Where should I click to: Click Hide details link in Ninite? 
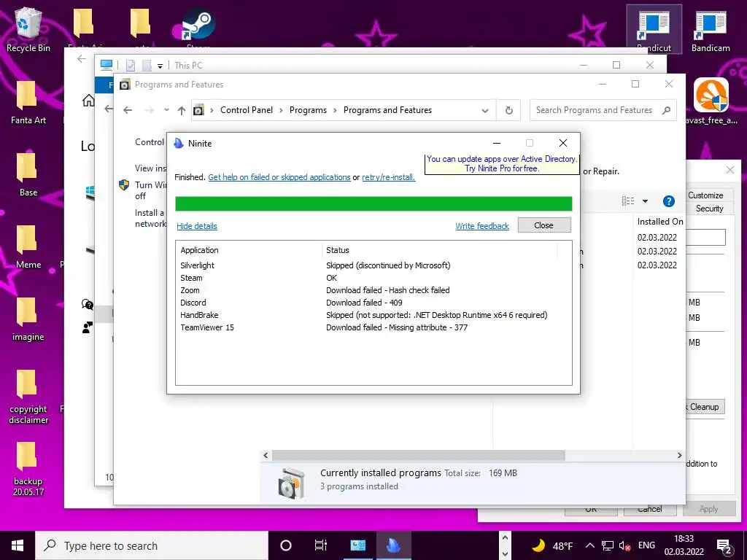pos(197,226)
